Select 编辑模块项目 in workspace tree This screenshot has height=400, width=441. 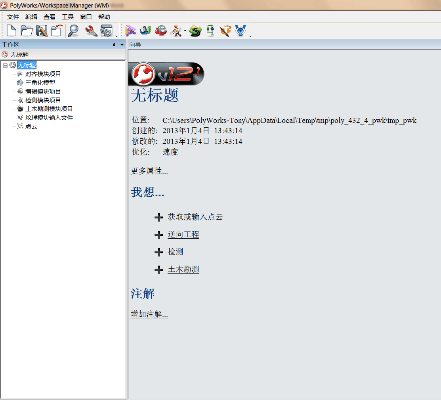(x=43, y=91)
